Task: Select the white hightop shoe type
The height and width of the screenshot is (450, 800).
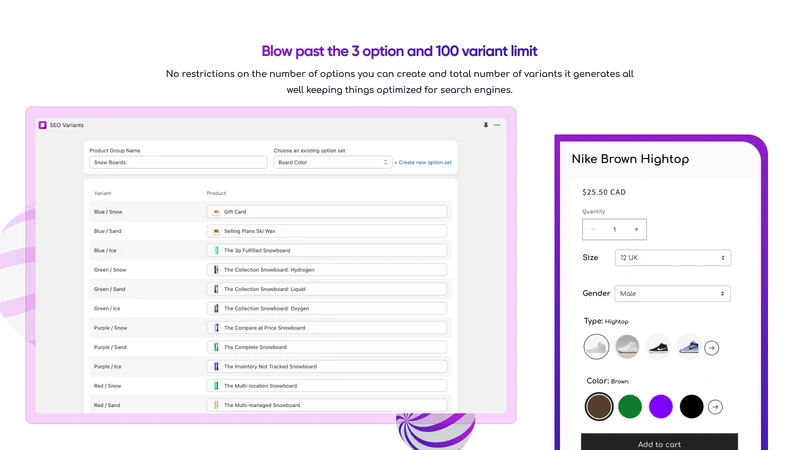Action: click(596, 347)
